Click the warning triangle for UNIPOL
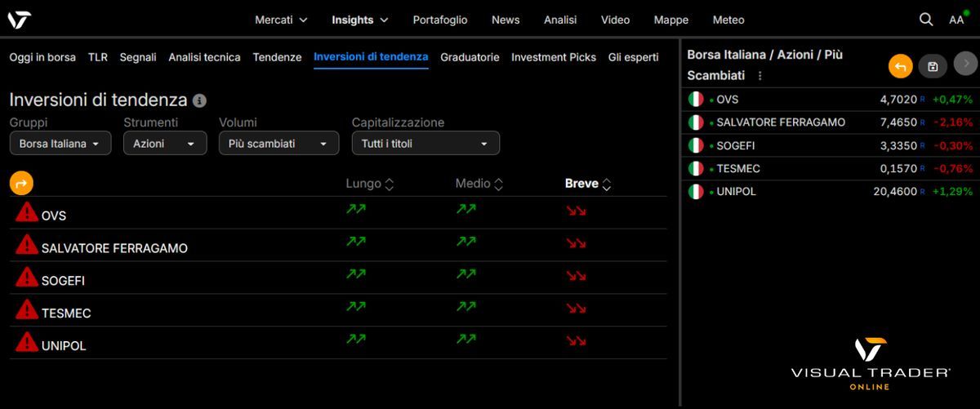Image resolution: width=980 pixels, height=409 pixels. (x=27, y=343)
